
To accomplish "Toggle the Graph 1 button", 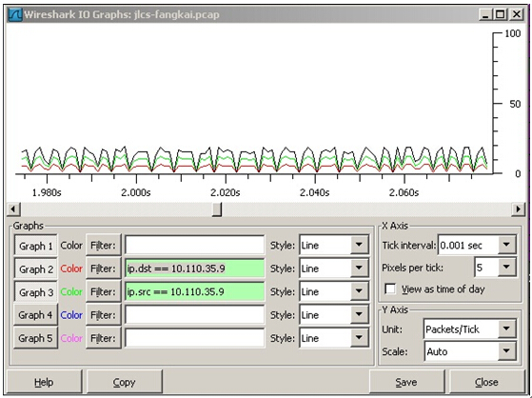I will point(36,246).
